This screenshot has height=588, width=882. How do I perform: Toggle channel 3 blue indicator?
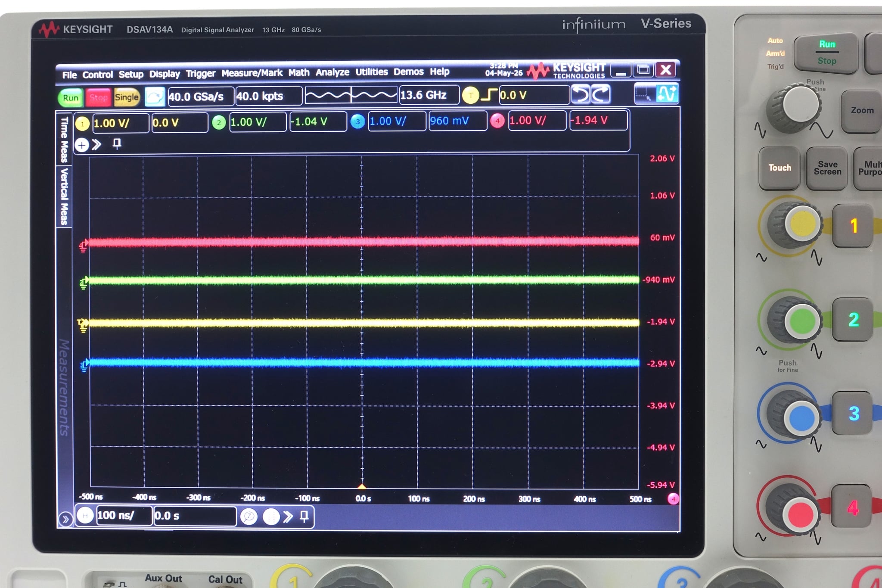point(357,121)
